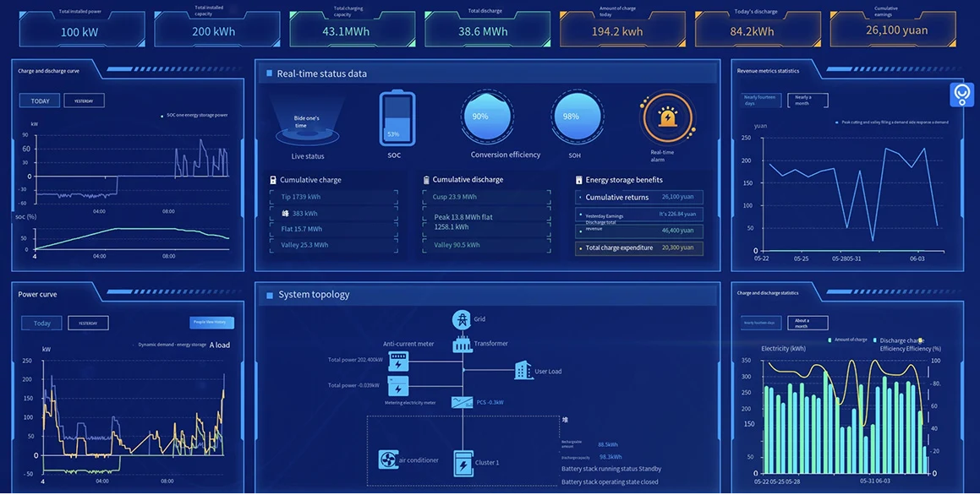This screenshot has height=495, width=980.
Task: Click the Total installed power 100 kW card
Action: point(82,29)
